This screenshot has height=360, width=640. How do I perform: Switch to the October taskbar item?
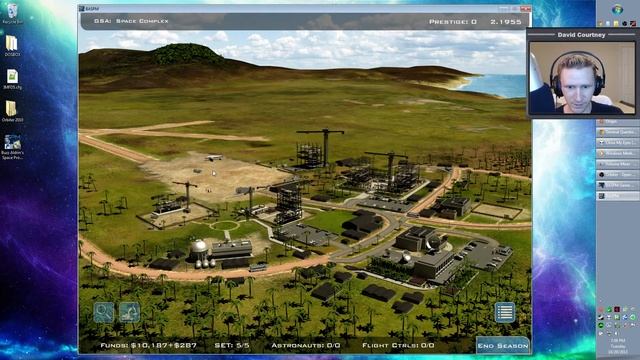tap(617, 174)
